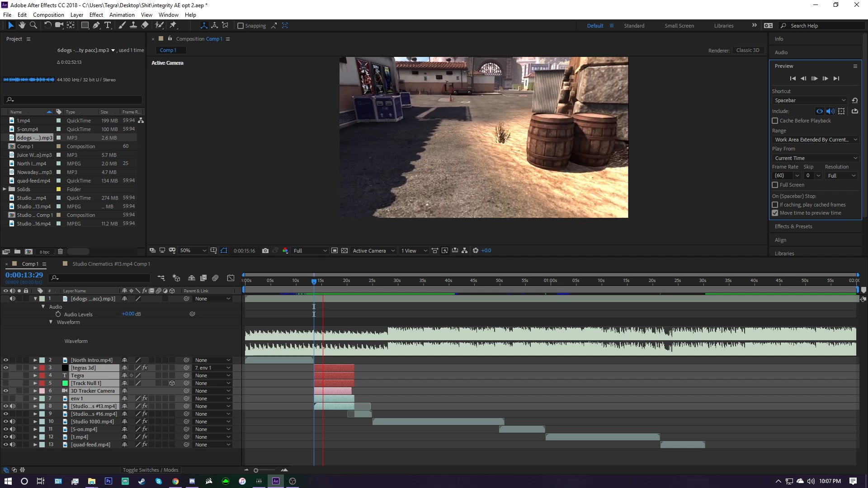Screen dimensions: 868x488
Task: Click Toggle Switches / Modes button
Action: [x=151, y=470]
